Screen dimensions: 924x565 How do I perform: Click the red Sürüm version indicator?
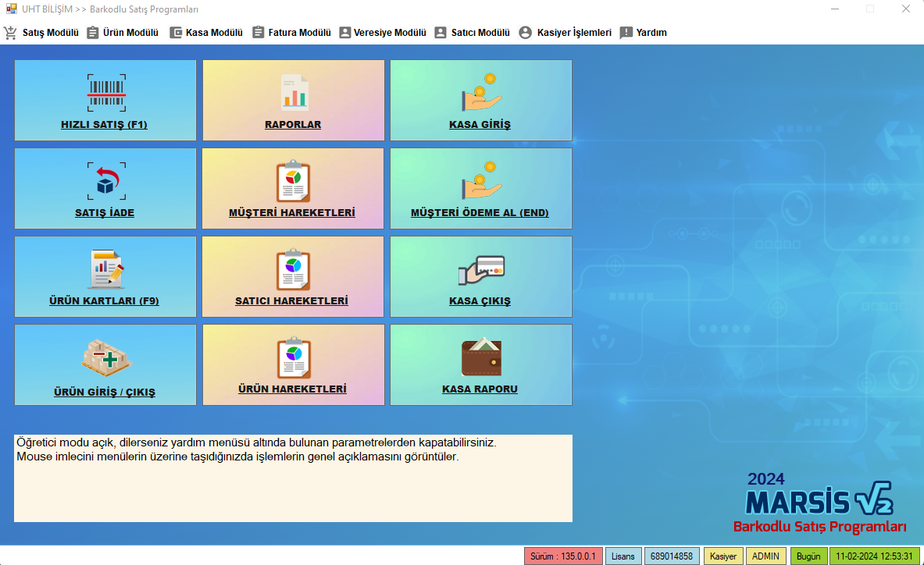click(x=563, y=556)
